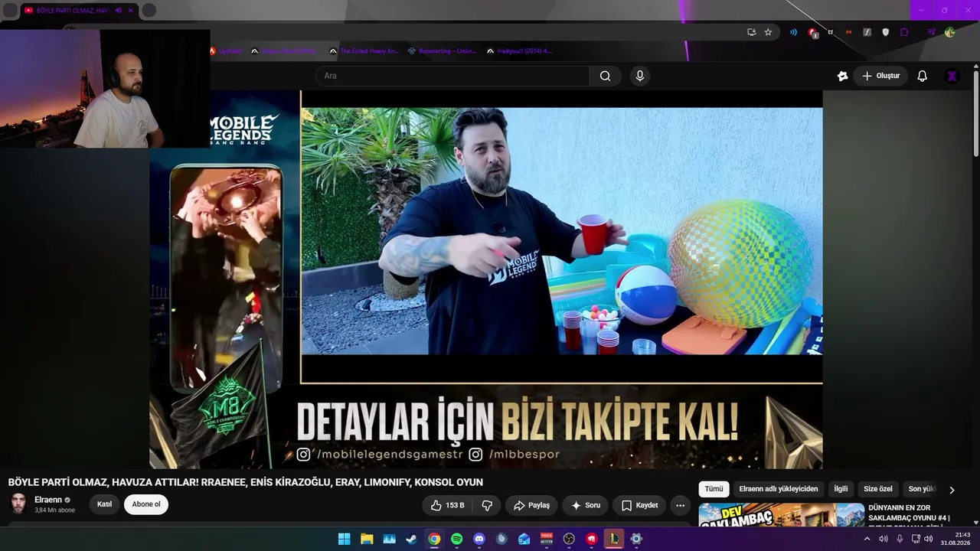The width and height of the screenshot is (980, 551).
Task: Like the video with 153 B likes
Action: coord(448,505)
